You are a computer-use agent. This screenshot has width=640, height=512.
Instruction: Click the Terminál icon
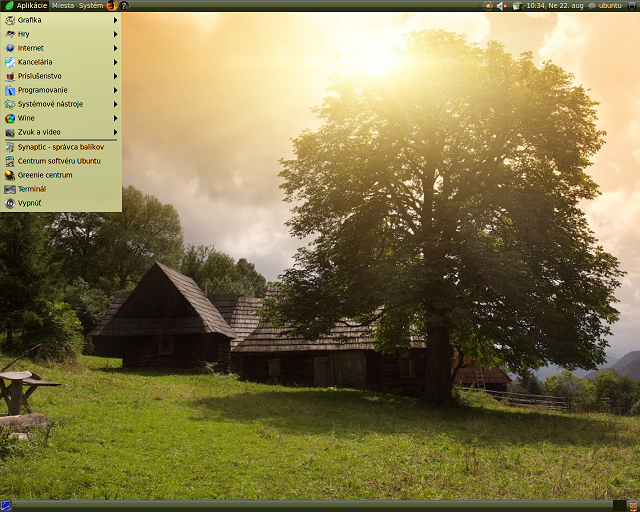click(x=10, y=189)
